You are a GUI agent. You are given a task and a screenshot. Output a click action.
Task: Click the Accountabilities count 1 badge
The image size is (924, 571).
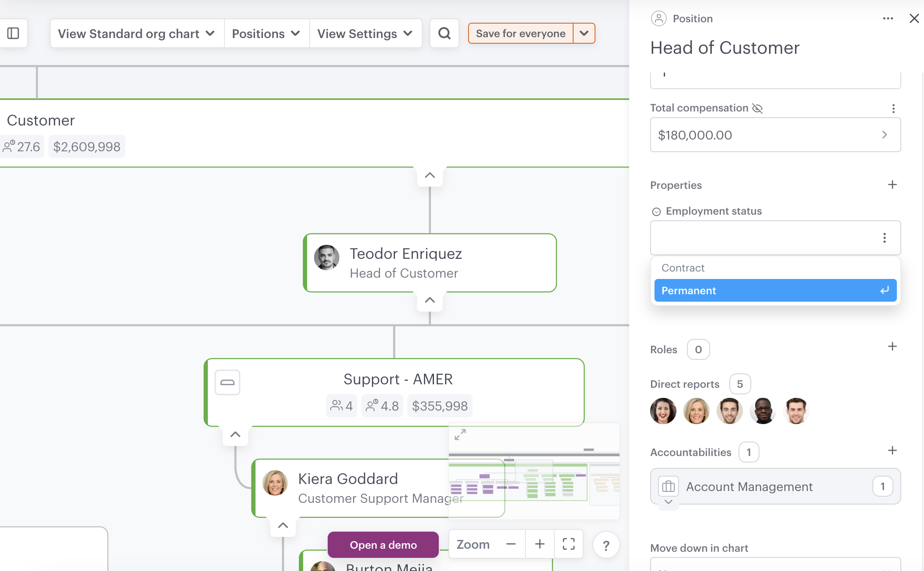point(749,452)
